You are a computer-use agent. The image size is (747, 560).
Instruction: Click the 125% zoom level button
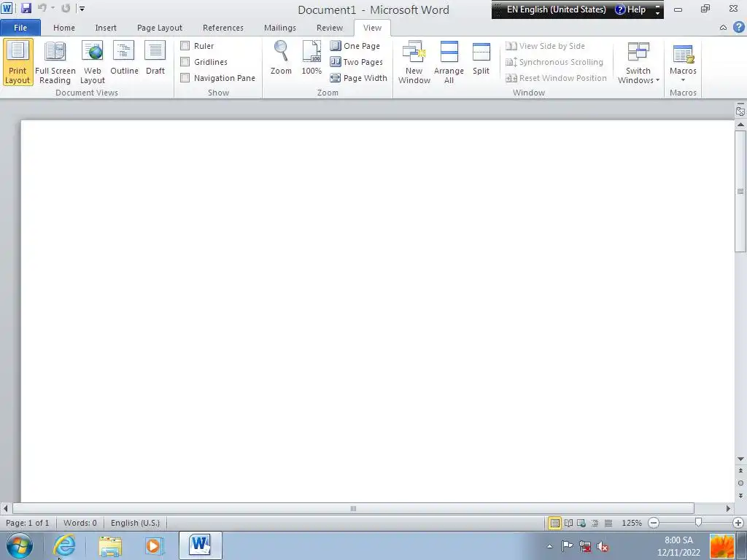[x=632, y=523]
